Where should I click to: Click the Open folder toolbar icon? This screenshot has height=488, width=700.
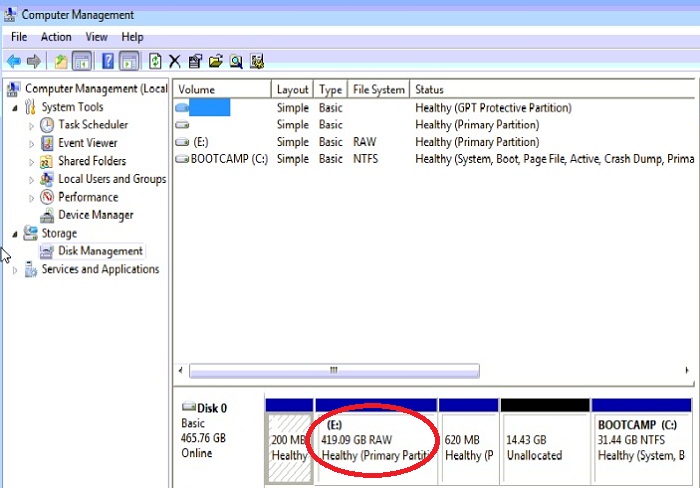pyautogui.click(x=216, y=61)
